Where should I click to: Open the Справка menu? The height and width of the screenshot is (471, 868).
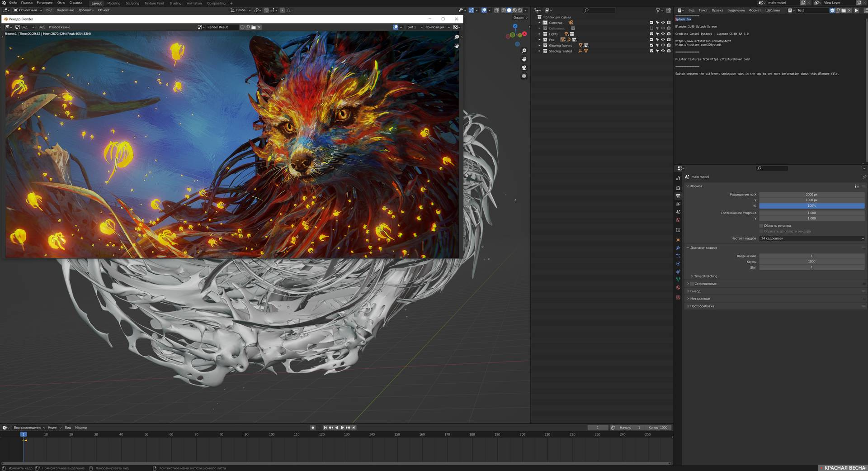click(x=76, y=3)
